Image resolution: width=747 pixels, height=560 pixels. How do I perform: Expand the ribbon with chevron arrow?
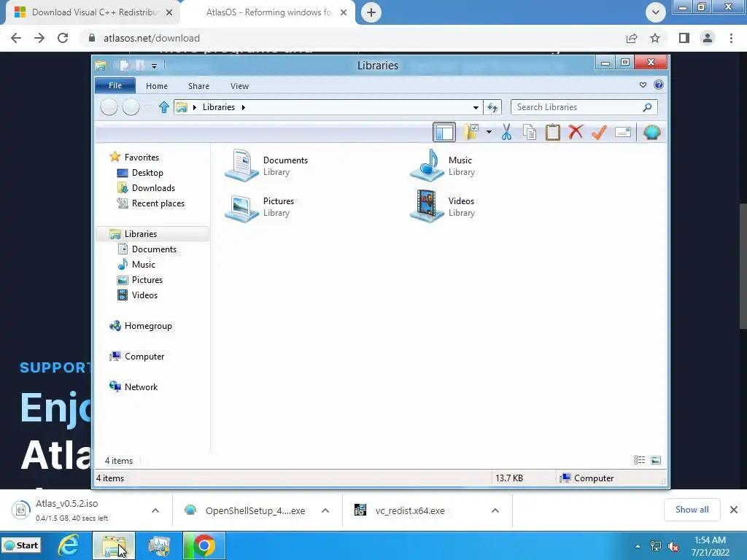coord(643,85)
